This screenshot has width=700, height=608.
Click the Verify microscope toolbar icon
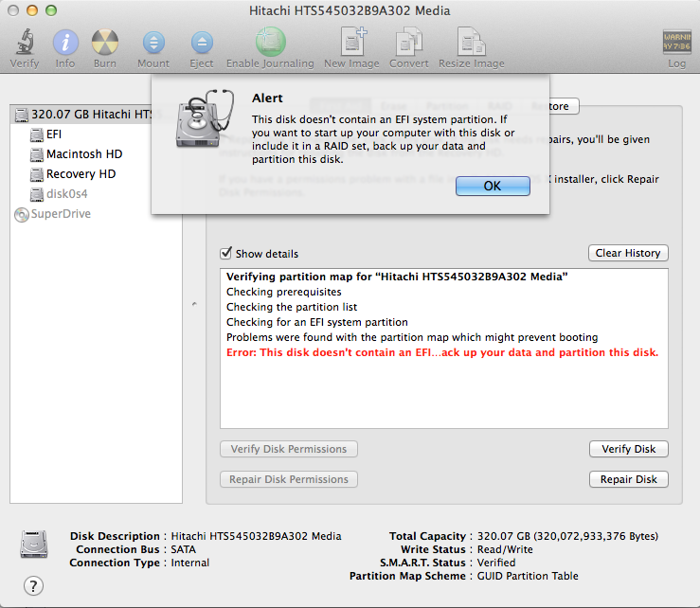(x=25, y=42)
